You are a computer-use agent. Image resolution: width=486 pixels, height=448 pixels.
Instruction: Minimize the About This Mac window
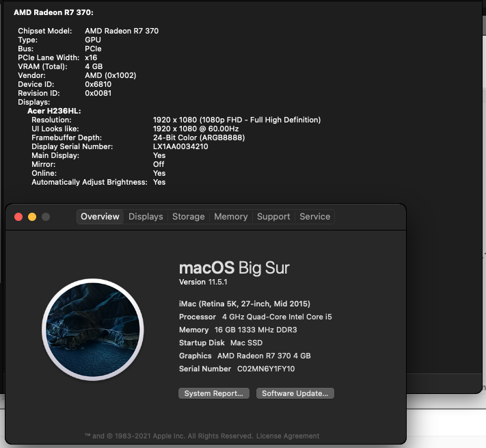click(32, 217)
